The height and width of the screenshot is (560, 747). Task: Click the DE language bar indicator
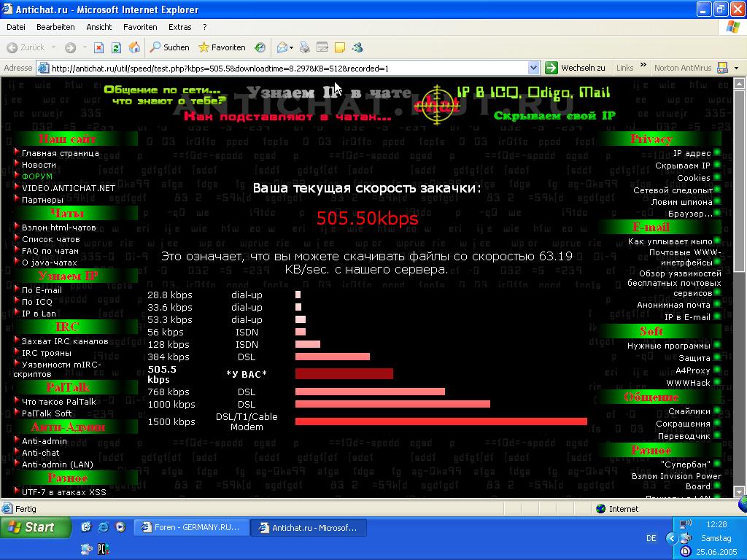point(651,539)
